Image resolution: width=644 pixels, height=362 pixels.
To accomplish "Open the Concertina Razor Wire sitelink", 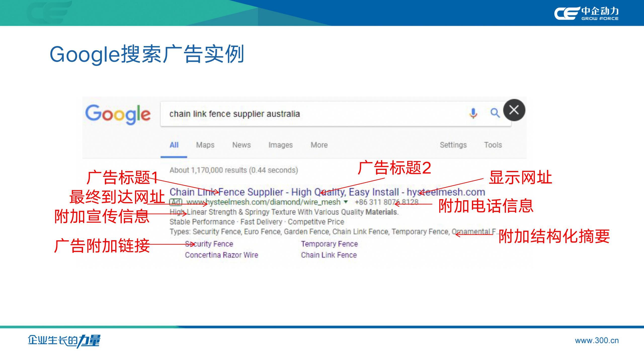I will (x=222, y=255).
